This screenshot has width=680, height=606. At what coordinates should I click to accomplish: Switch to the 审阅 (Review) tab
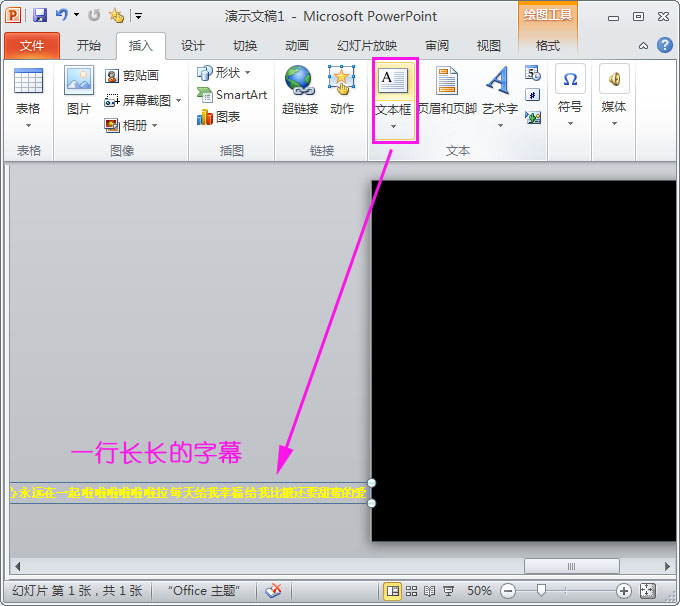pos(437,46)
